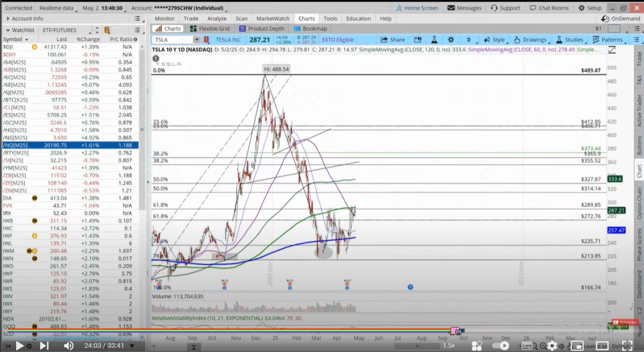Toggle video autoplay switch

tap(500, 346)
